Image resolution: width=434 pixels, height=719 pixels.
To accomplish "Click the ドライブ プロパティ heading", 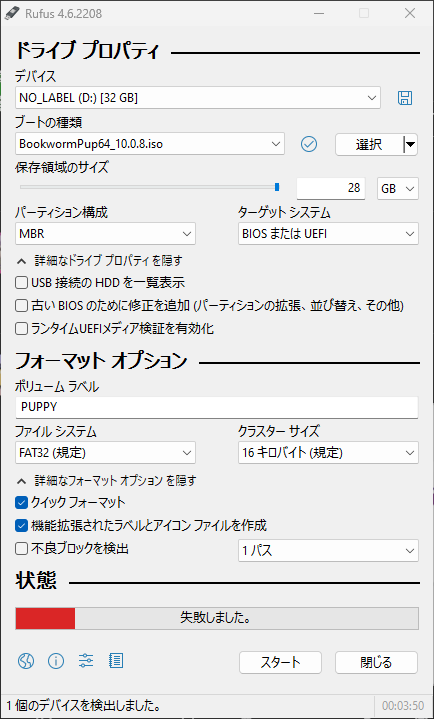I will click(x=87, y=50).
